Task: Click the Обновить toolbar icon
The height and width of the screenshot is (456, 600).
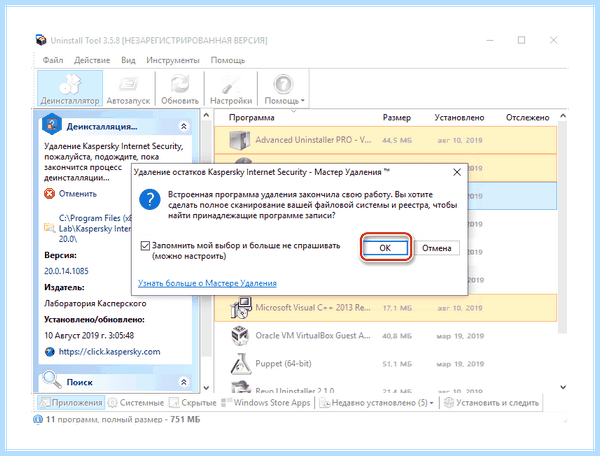Action: click(180, 88)
